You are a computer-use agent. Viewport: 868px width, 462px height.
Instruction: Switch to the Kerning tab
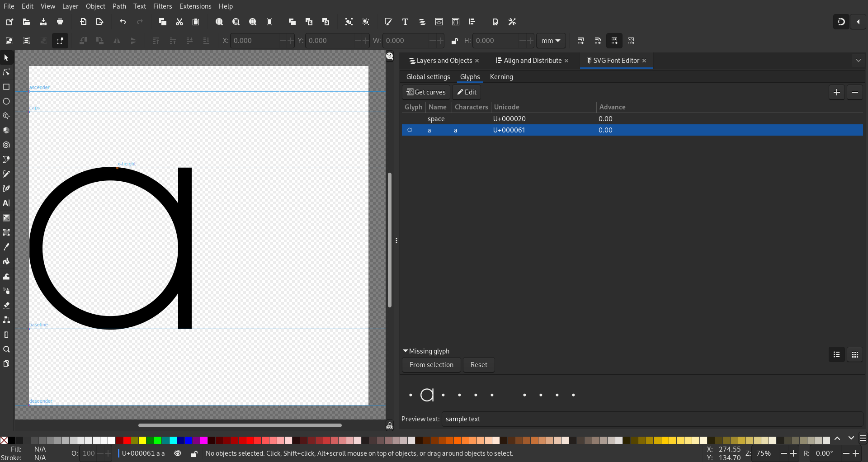(x=501, y=77)
